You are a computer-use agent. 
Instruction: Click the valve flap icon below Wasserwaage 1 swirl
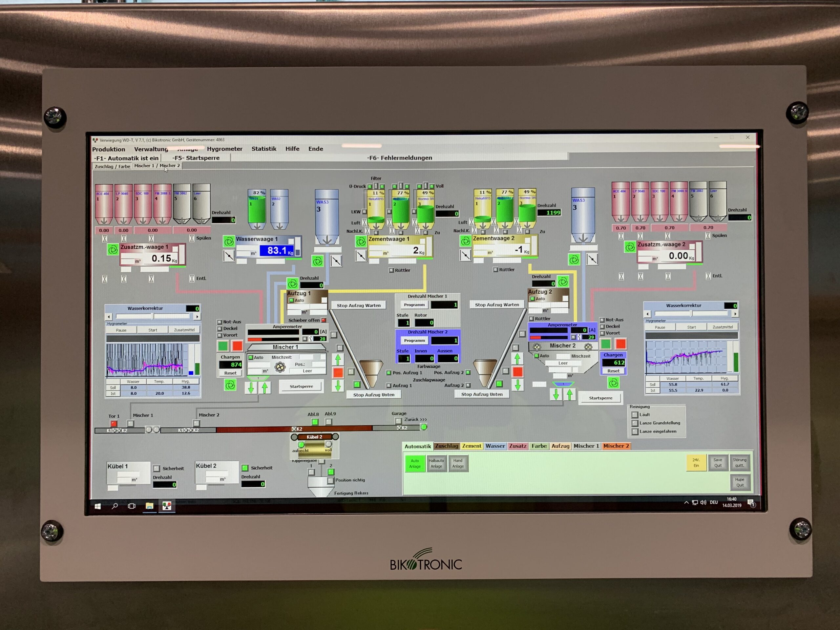[229, 256]
